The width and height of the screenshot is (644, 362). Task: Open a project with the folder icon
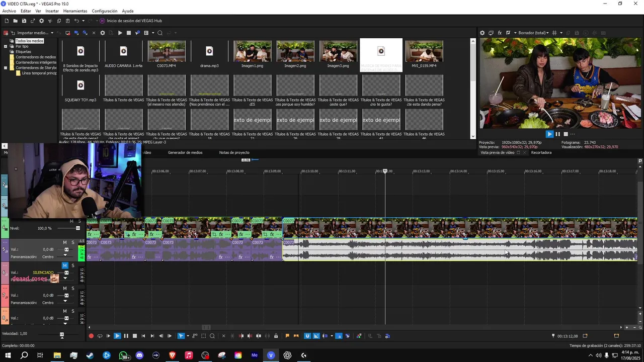pos(16,21)
